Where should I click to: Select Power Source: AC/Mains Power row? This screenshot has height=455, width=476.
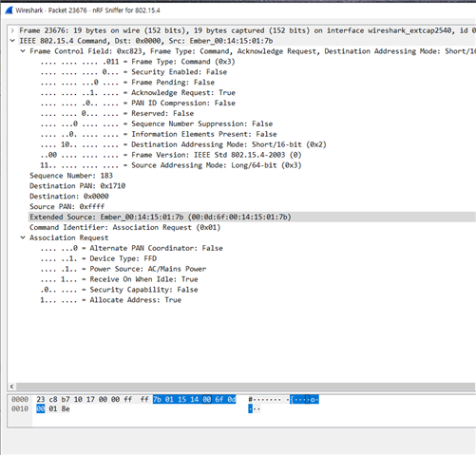click(124, 269)
